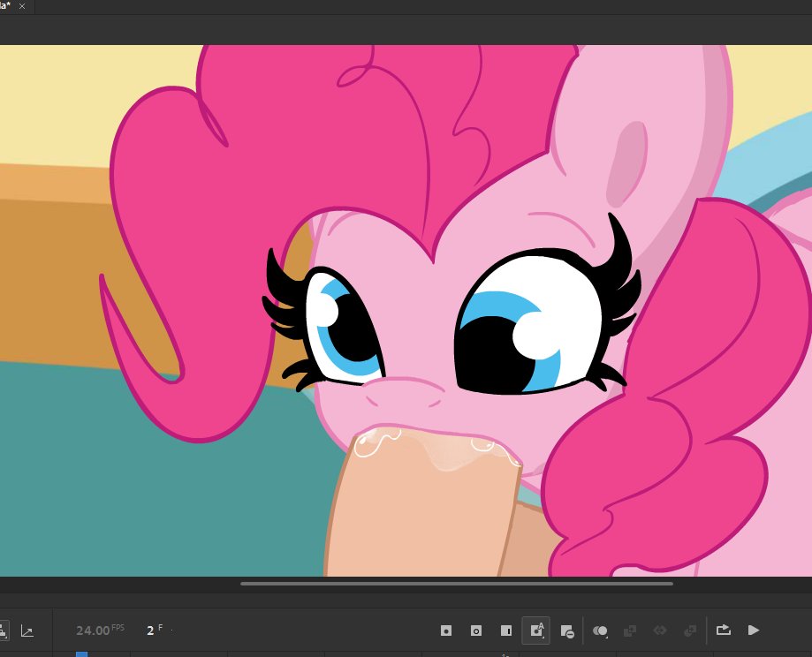The image size is (812, 657).
Task: Play the animation timeline
Action: pyautogui.click(x=754, y=631)
